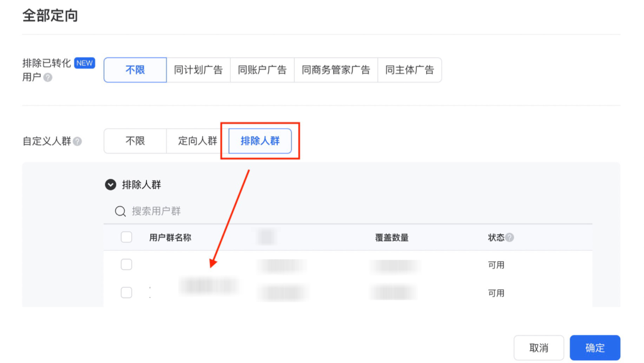The width and height of the screenshot is (644, 363).
Task: Select 不限 under 自定义人群
Action: point(135,140)
